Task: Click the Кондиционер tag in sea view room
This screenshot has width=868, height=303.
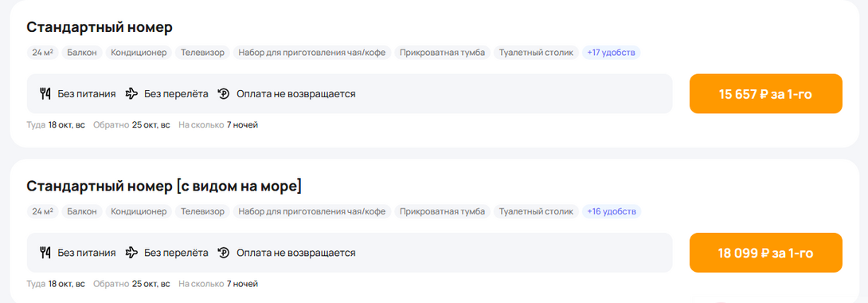Action: point(139,211)
